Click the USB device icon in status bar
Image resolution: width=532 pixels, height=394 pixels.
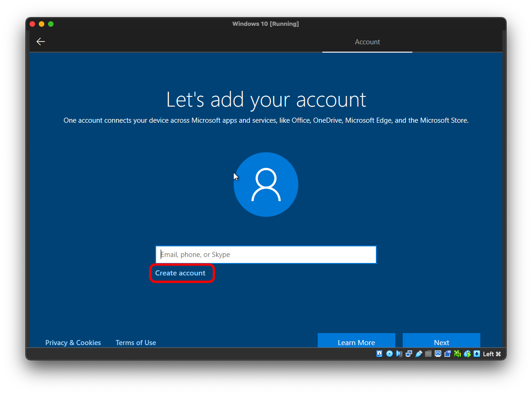tap(419, 354)
